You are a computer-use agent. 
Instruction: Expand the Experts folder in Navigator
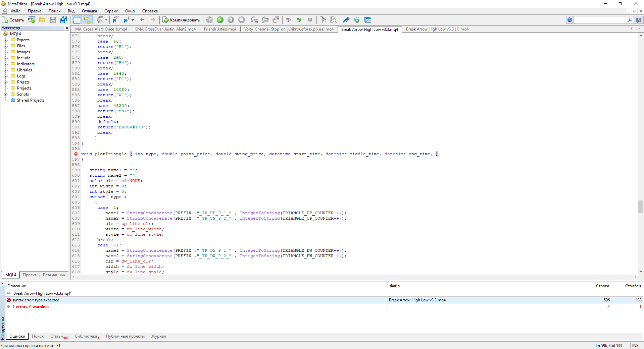click(x=6, y=40)
